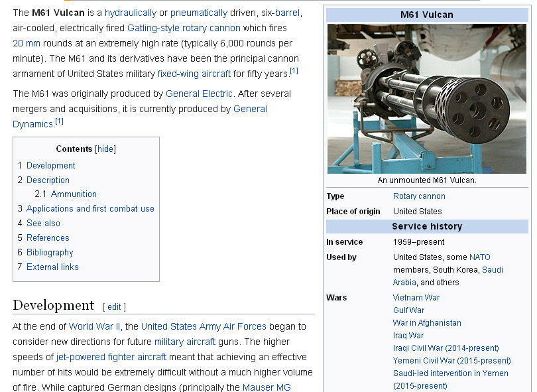This screenshot has height=392, width=537.
Task: Click the In service label
Action: point(344,242)
